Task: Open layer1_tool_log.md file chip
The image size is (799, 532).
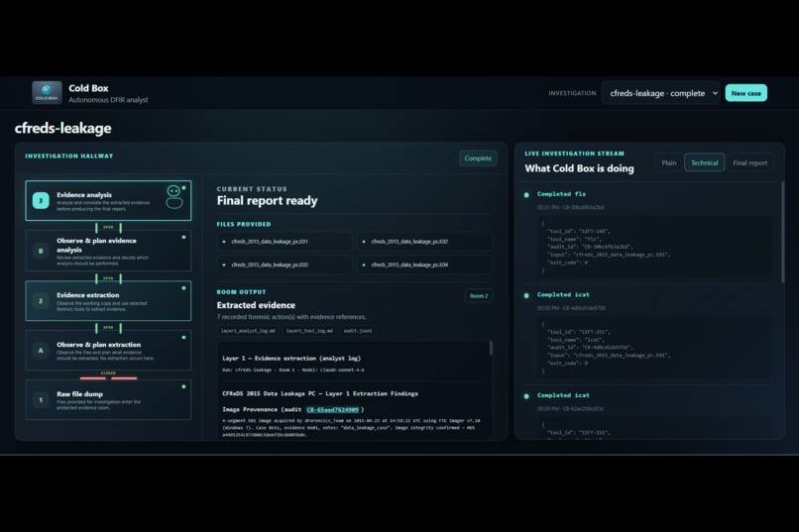Action: [309, 331]
